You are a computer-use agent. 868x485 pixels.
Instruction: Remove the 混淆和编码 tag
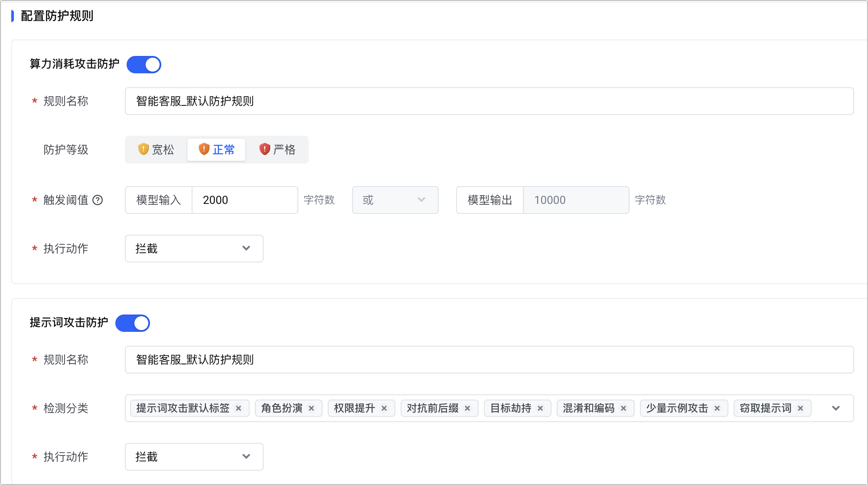point(623,408)
